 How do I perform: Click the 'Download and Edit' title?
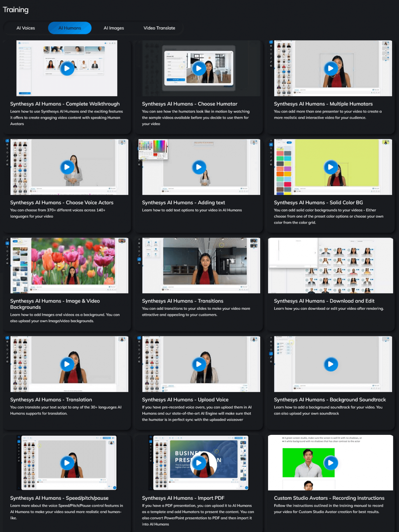click(x=324, y=301)
